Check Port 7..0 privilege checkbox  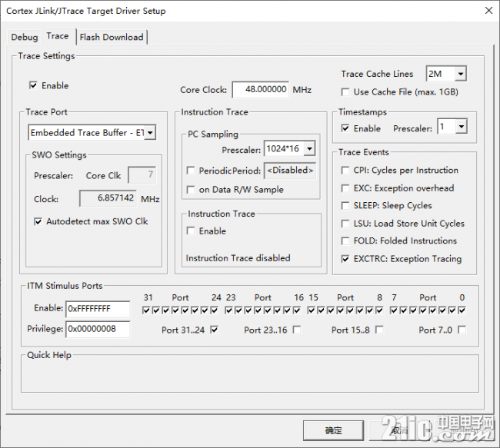pyautogui.click(x=462, y=330)
